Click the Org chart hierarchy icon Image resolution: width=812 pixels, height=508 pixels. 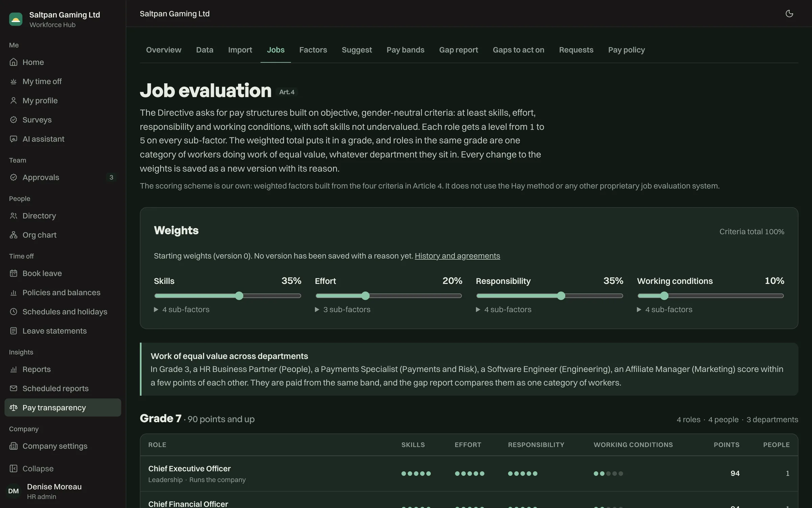(x=14, y=235)
